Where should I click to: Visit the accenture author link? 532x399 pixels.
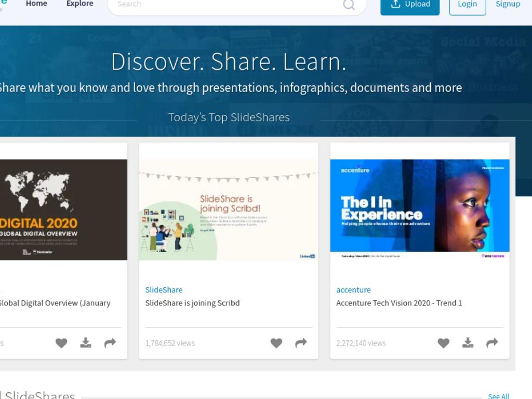coord(353,290)
